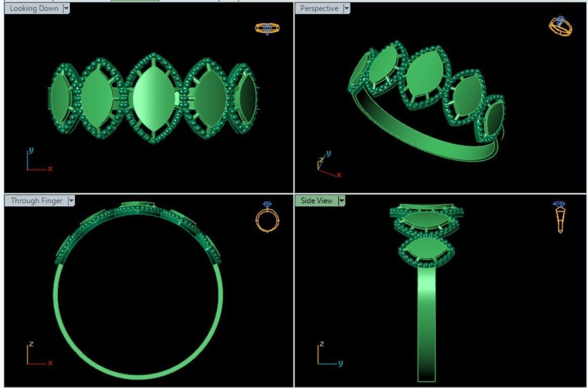Open the Perspective viewport title menu

tap(319, 8)
